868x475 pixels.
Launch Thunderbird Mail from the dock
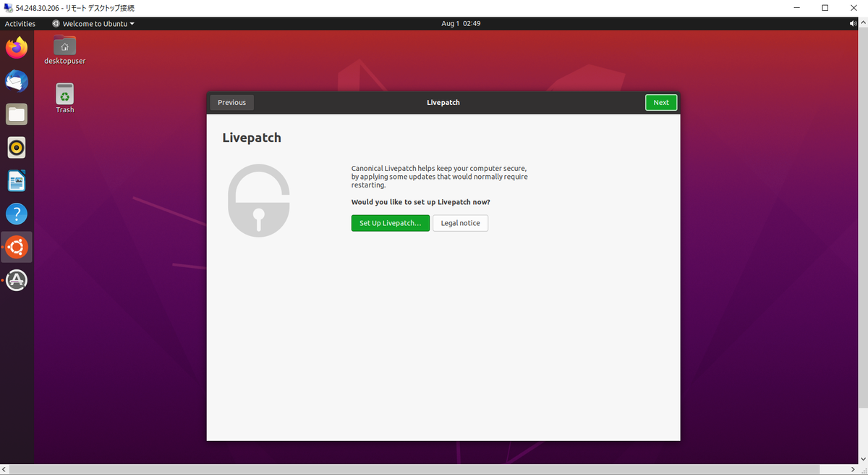[17, 81]
